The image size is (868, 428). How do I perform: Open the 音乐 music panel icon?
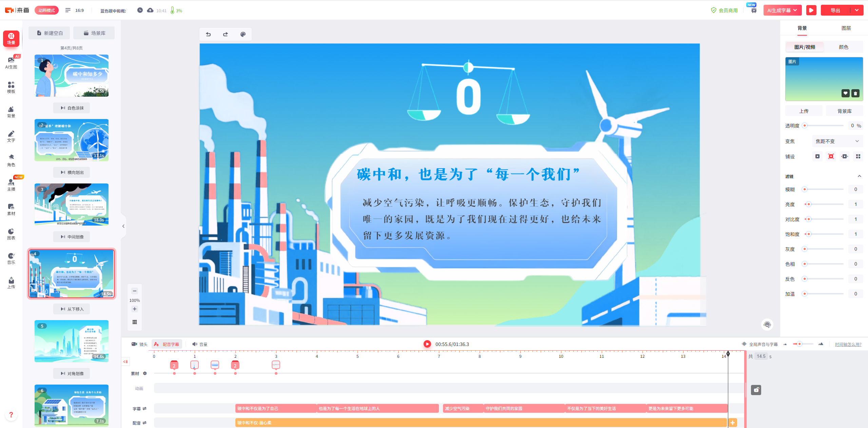(x=11, y=258)
